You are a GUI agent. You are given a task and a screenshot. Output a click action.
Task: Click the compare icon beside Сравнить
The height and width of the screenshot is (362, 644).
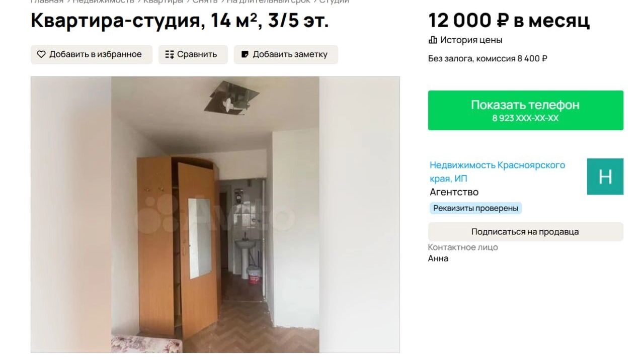(170, 54)
